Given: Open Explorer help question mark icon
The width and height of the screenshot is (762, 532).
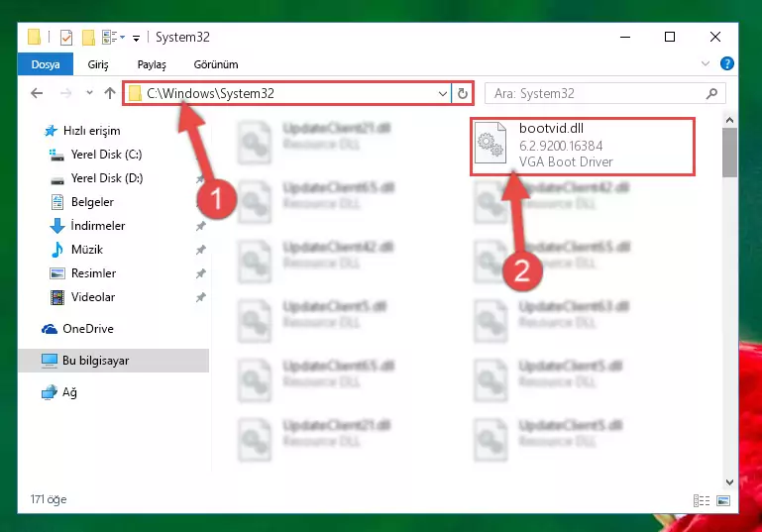Looking at the screenshot, I should pyautogui.click(x=726, y=63).
